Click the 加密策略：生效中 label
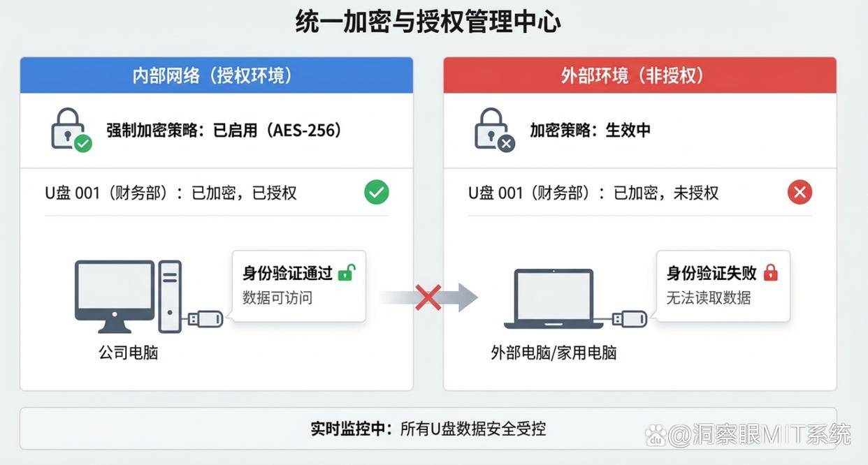The width and height of the screenshot is (868, 465). (590, 130)
